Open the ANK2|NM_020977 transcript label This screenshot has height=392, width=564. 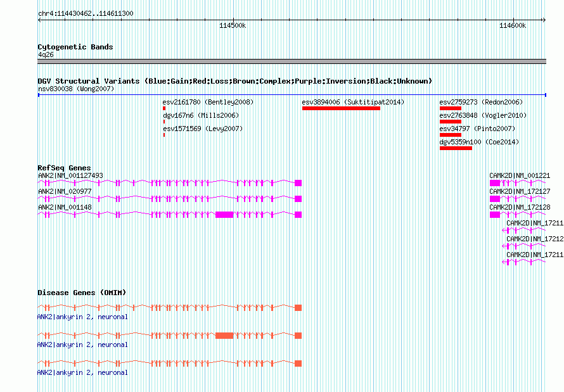point(65,191)
